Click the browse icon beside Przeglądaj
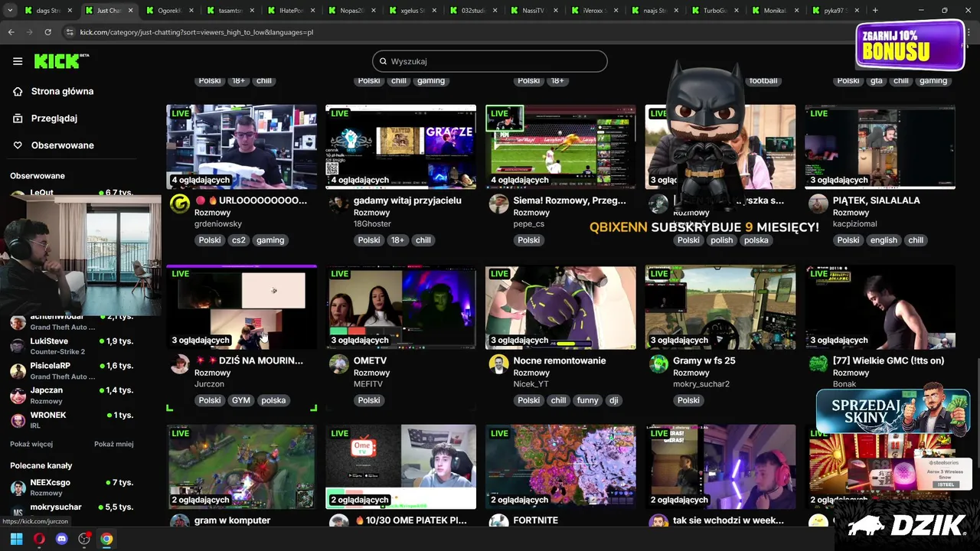The image size is (980, 551). [18, 118]
